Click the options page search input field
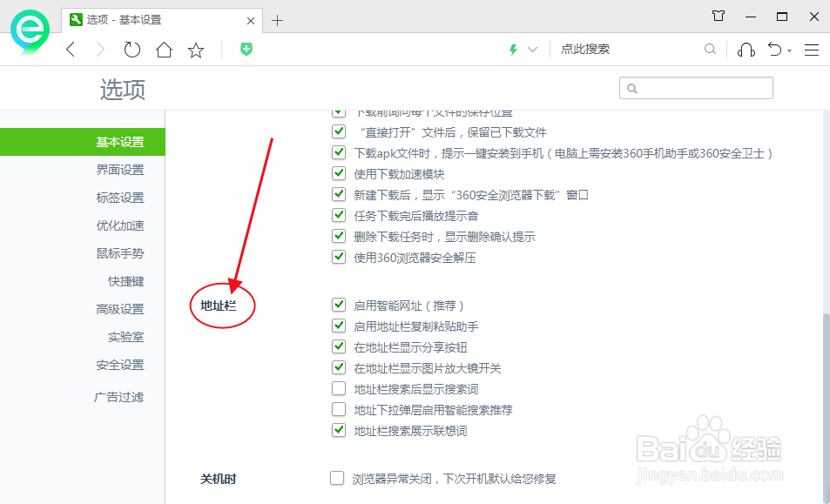830x504 pixels. [x=696, y=88]
